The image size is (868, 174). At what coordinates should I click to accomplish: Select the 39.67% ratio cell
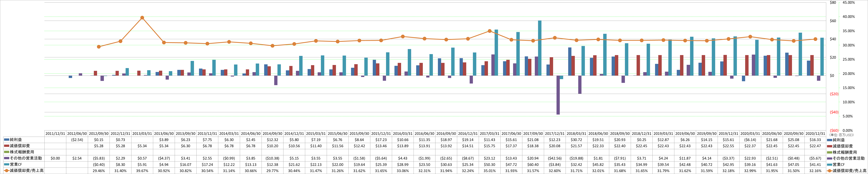click(x=142, y=171)
